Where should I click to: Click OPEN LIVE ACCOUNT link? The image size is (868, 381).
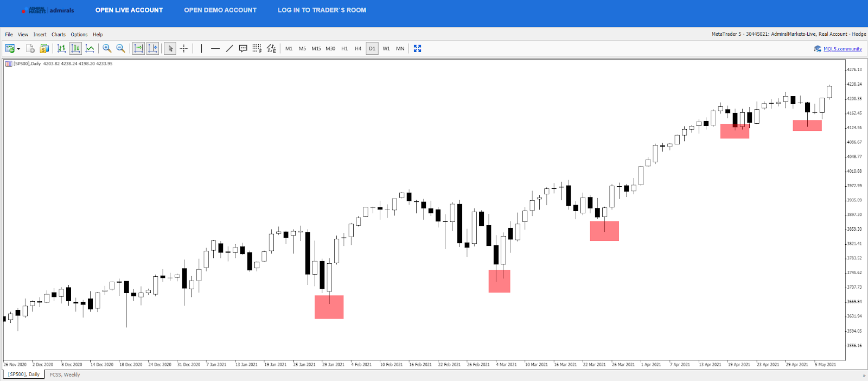129,10
